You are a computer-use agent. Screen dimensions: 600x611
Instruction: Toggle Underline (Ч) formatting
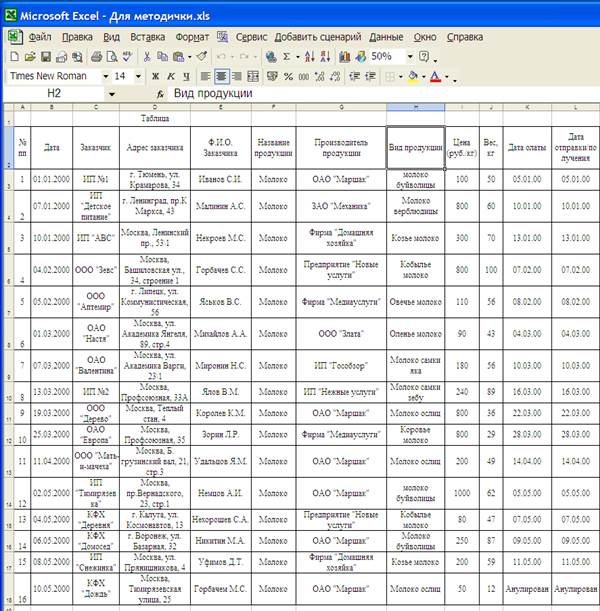click(186, 76)
